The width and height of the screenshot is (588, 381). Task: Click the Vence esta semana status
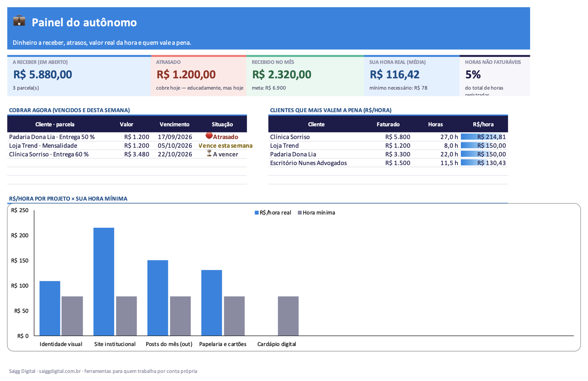pyautogui.click(x=225, y=146)
